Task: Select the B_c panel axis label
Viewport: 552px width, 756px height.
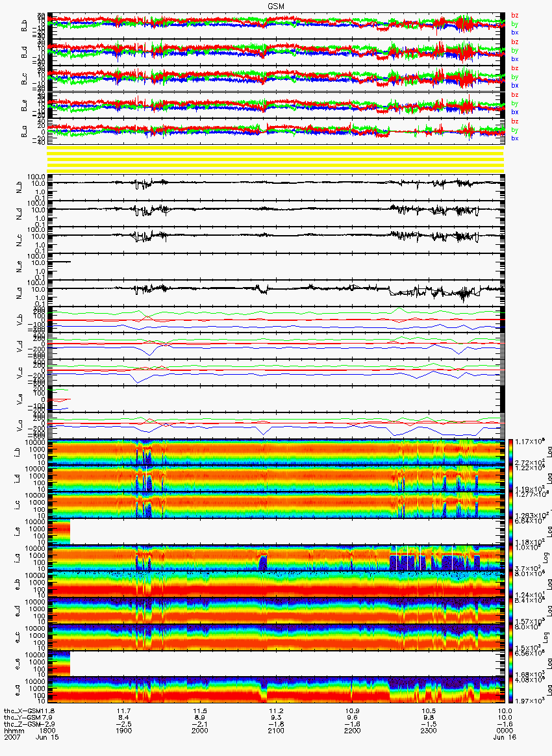Action: tap(25, 79)
